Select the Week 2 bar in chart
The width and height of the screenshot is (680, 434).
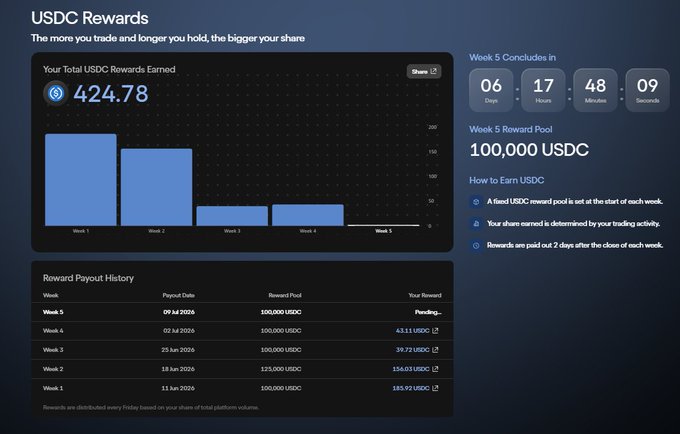tap(157, 187)
